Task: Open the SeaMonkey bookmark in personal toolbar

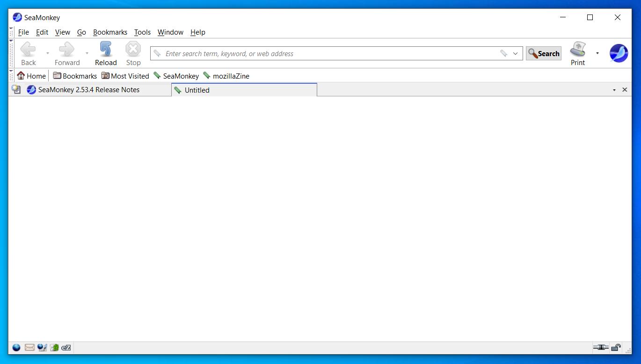Action: point(176,76)
